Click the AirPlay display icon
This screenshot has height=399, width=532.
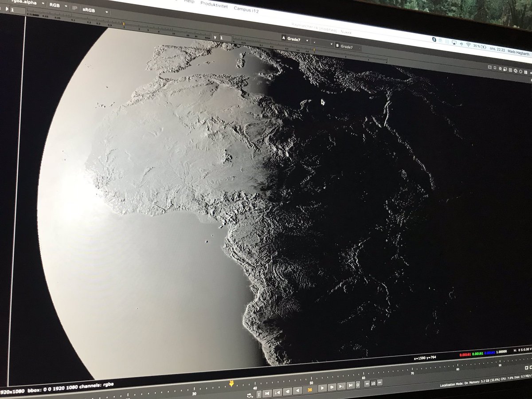[454, 43]
